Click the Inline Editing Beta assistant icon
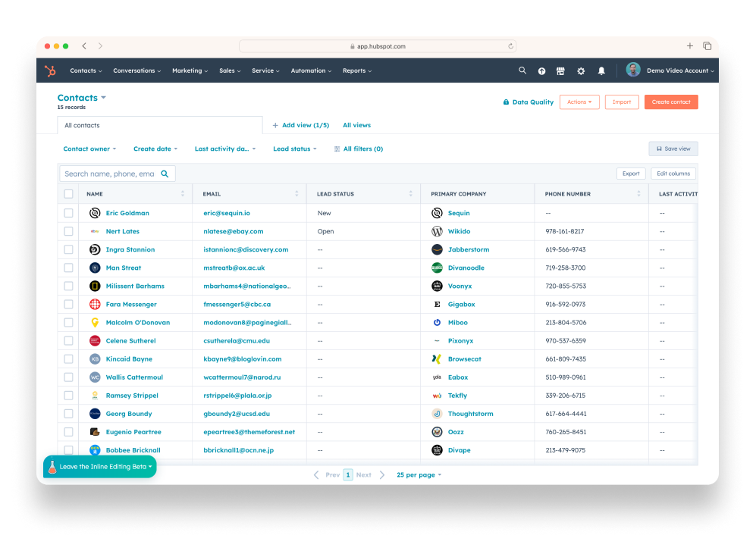 [52, 467]
